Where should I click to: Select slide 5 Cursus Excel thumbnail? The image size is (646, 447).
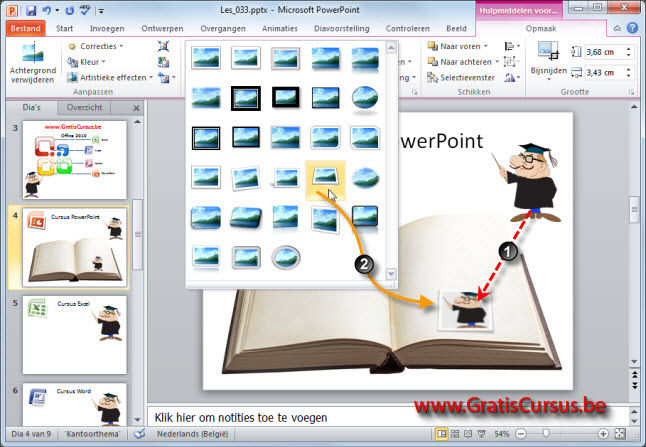click(75, 335)
